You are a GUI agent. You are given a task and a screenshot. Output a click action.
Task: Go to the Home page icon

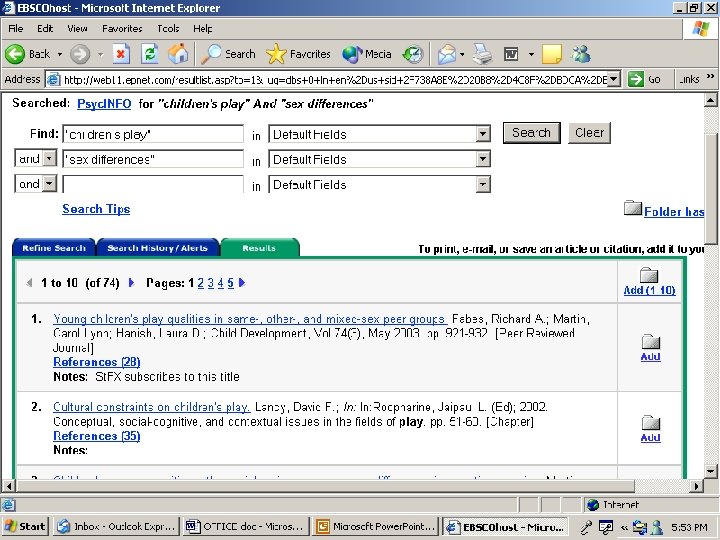click(x=178, y=54)
